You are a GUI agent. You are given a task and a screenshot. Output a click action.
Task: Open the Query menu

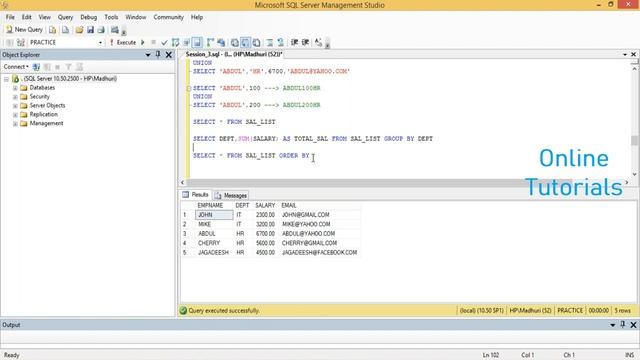click(x=65, y=17)
